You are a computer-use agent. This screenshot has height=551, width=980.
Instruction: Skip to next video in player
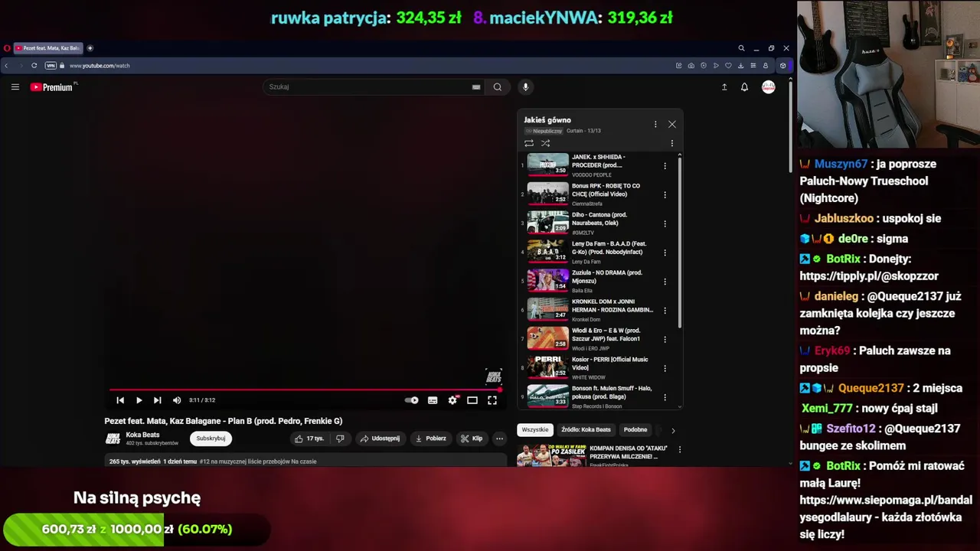[157, 400]
